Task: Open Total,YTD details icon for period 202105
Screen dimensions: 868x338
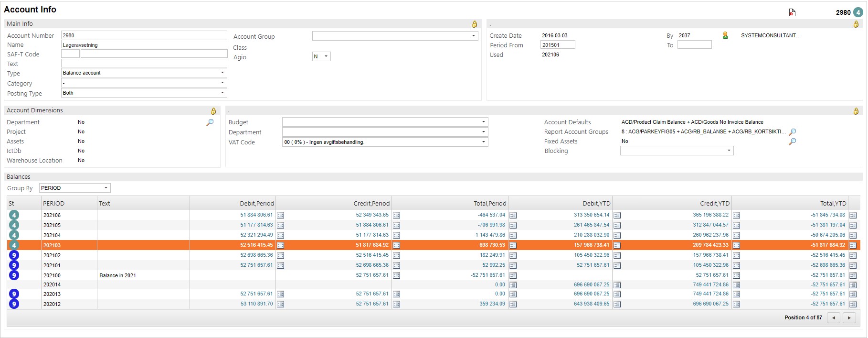Action: coord(853,225)
